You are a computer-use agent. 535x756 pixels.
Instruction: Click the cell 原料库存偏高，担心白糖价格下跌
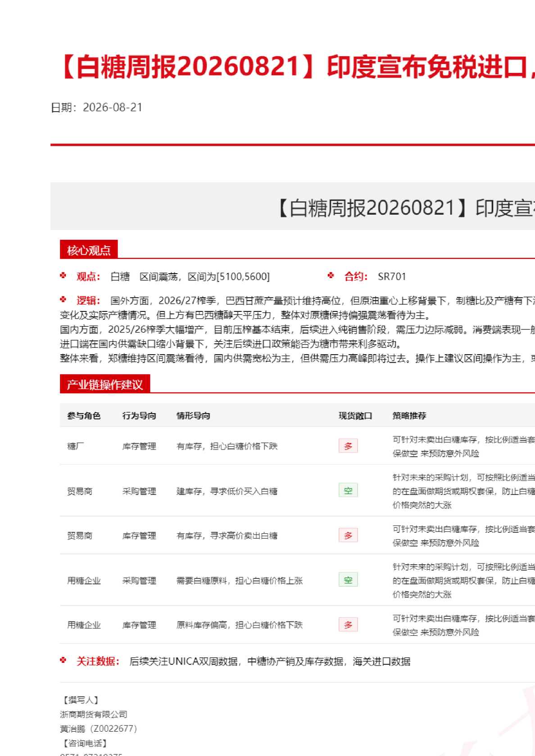[240, 625]
